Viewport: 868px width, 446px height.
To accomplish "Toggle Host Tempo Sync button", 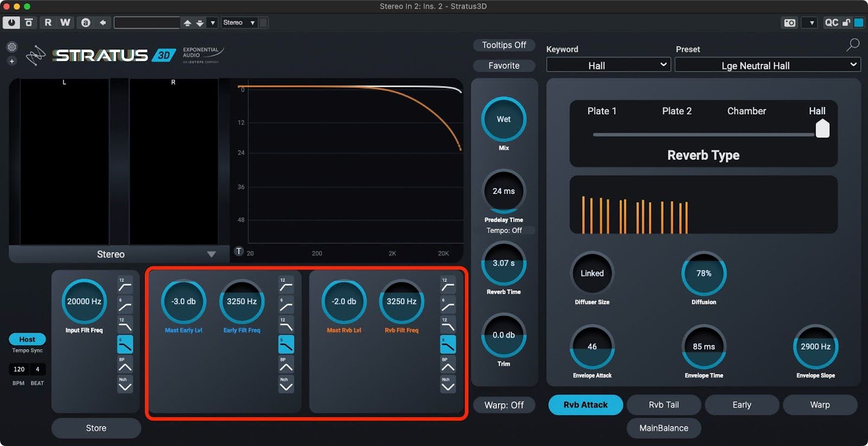I will pyautogui.click(x=27, y=339).
